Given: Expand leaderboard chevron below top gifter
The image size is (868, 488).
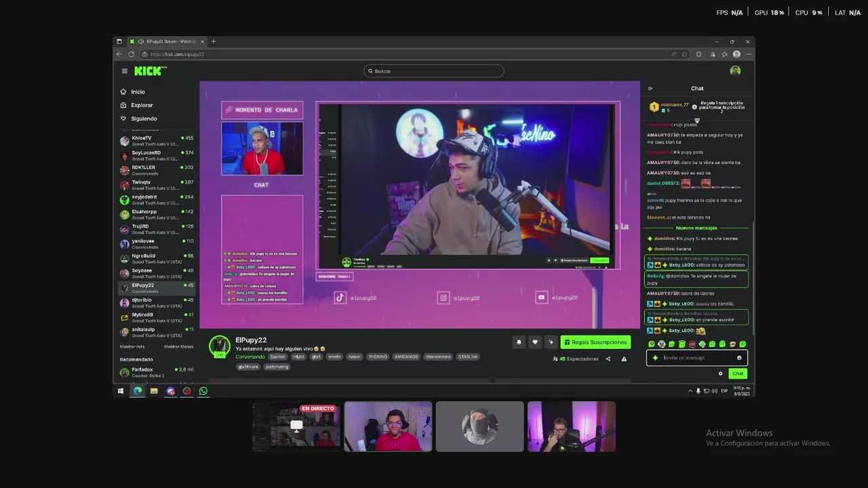Looking at the screenshot, I should (x=696, y=121).
